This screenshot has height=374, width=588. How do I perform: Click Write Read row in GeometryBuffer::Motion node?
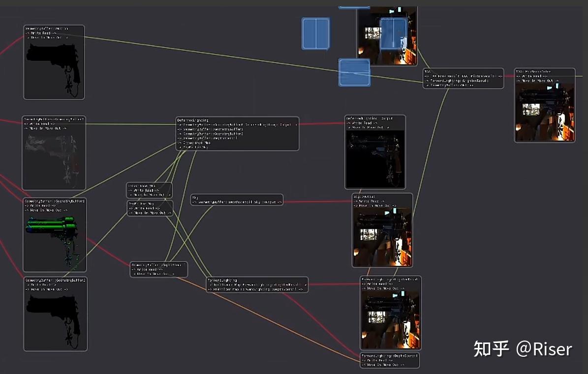click(x=40, y=33)
